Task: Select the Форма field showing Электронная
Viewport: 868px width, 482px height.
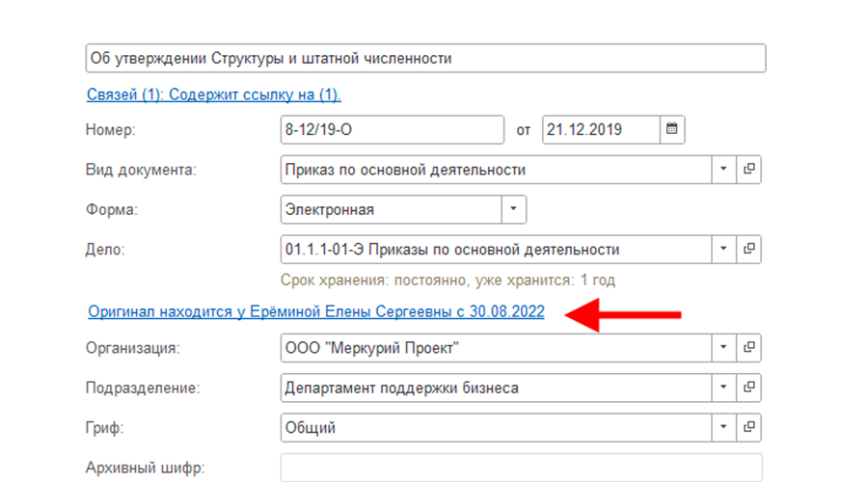Action: [x=392, y=209]
